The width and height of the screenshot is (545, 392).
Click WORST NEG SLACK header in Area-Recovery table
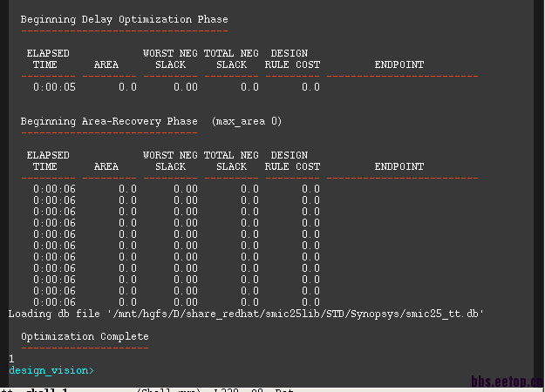pos(170,161)
